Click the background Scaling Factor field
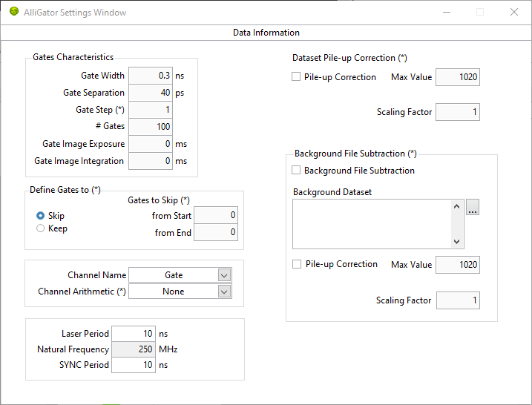The width and height of the screenshot is (532, 405). coord(458,300)
